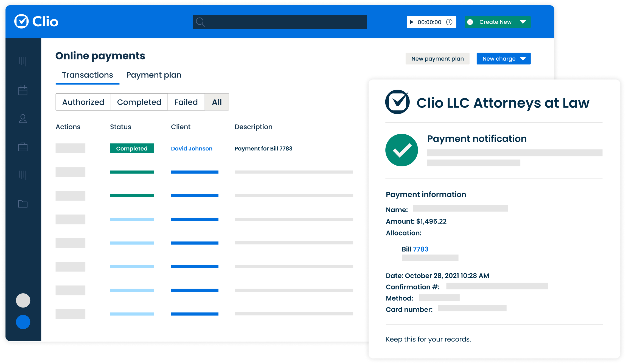Expand the New charge dropdown arrow
The image size is (626, 364).
coord(523,59)
